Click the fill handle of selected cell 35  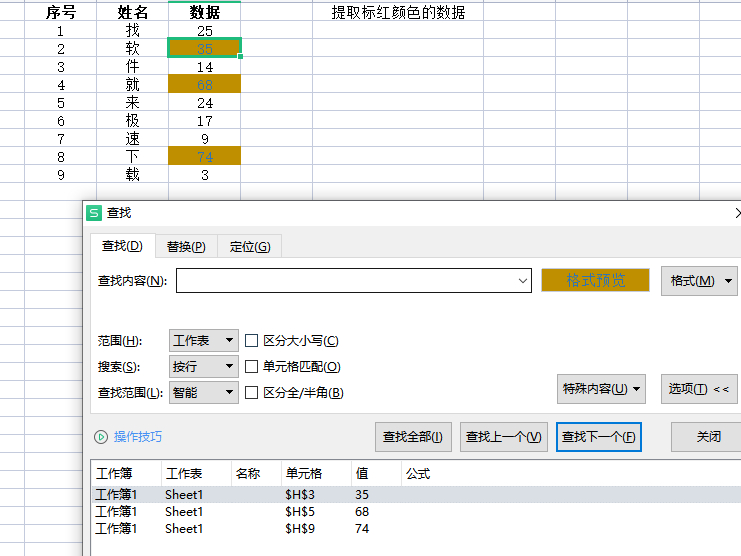241,56
